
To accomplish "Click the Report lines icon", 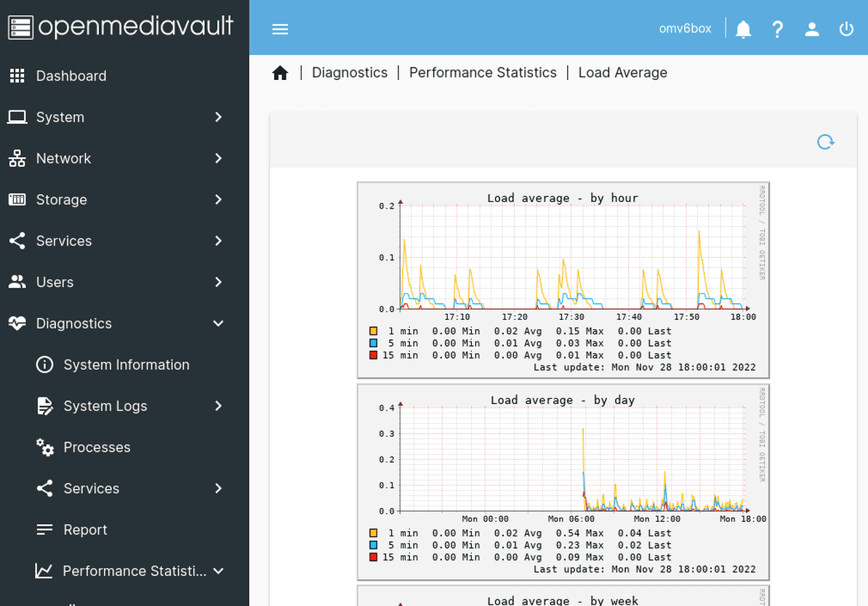I will [45, 530].
